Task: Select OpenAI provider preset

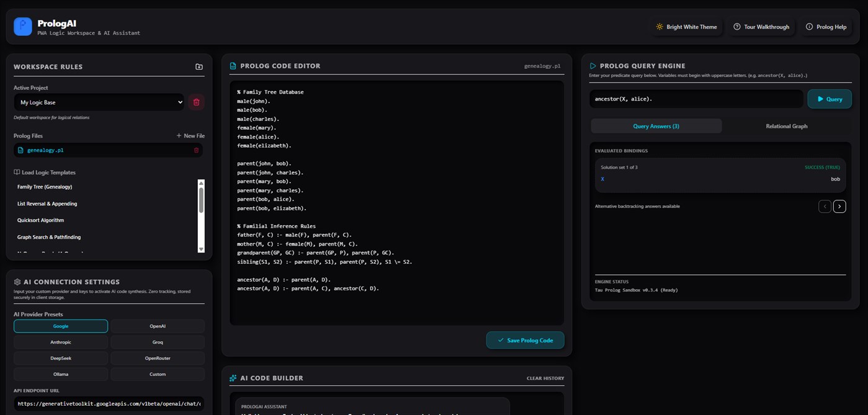Action: coord(158,326)
